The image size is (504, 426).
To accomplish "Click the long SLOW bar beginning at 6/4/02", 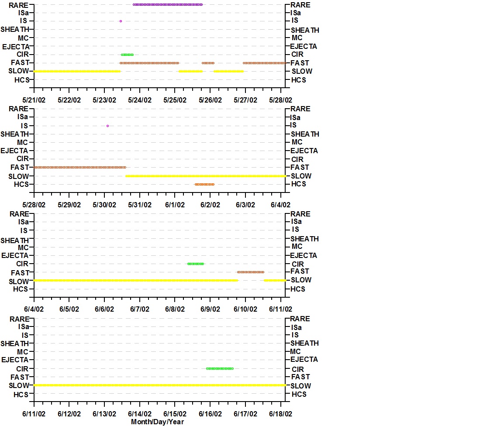I will click(136, 281).
